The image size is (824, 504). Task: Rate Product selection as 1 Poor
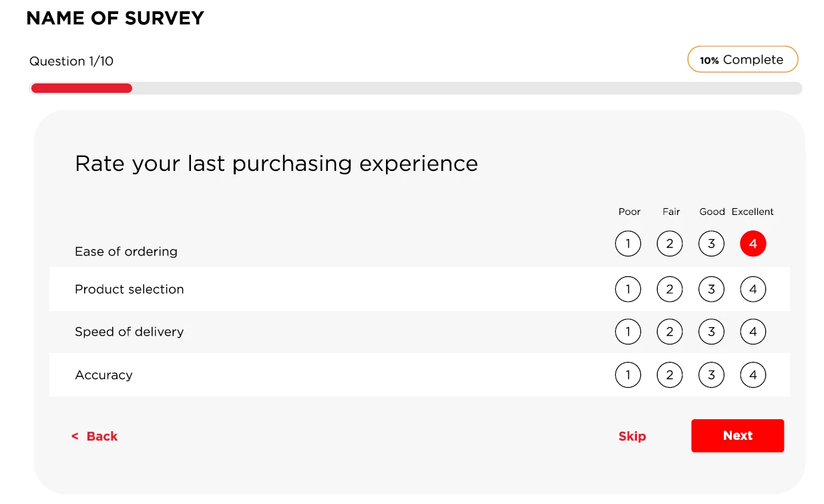tap(628, 289)
